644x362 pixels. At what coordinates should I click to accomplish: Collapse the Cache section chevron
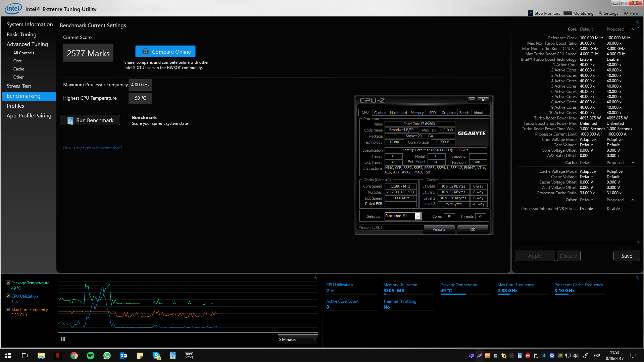(633, 163)
